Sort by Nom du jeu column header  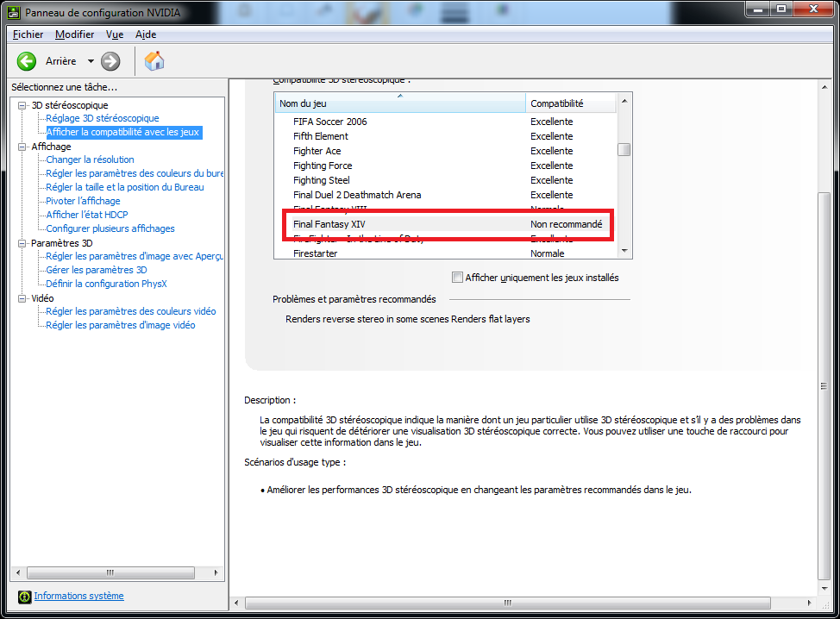pyautogui.click(x=400, y=103)
